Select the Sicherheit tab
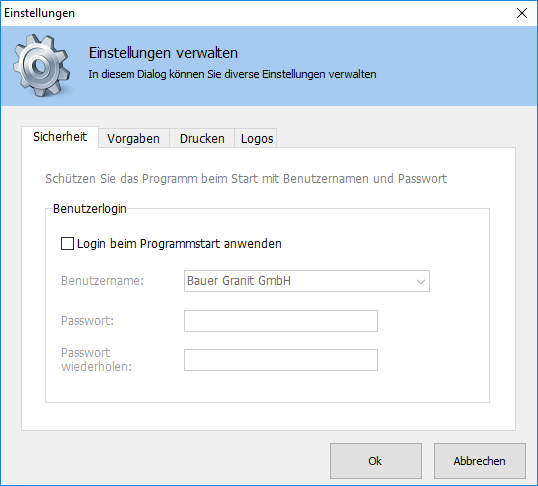538x486 pixels. click(60, 137)
